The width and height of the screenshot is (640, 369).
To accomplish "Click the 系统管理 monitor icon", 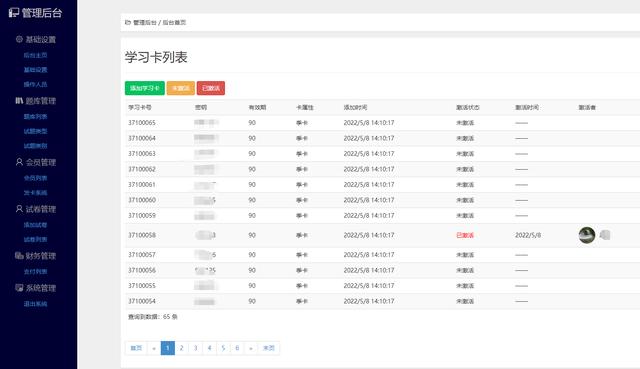I will 19,287.
